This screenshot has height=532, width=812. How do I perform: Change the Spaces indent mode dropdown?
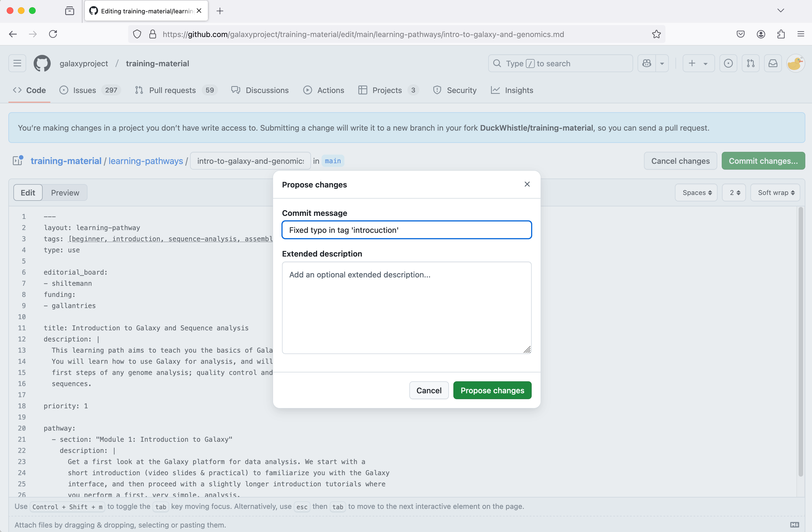(696, 193)
